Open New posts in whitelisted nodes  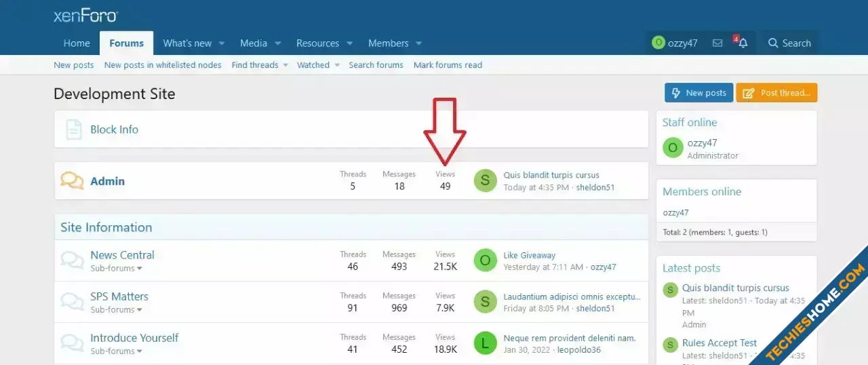163,65
